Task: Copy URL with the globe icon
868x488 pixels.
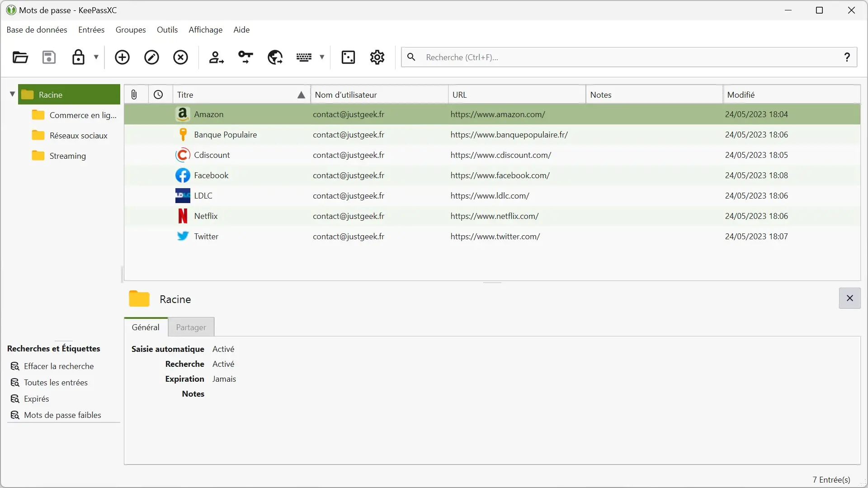Action: coord(275,57)
